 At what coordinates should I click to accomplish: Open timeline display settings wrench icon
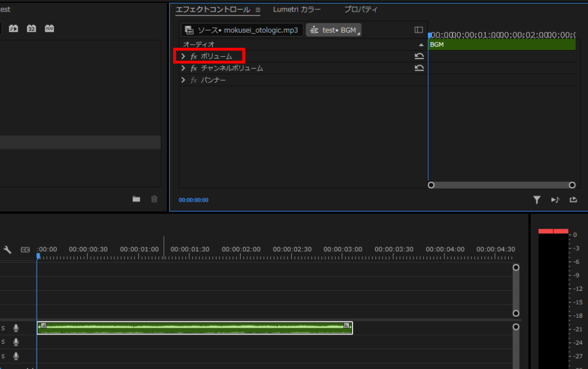pyautogui.click(x=7, y=249)
